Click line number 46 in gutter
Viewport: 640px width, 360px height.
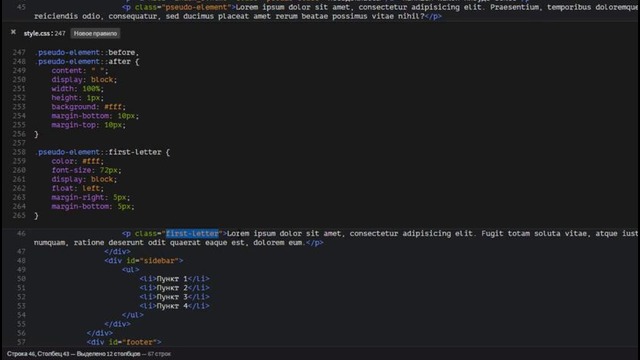point(21,233)
